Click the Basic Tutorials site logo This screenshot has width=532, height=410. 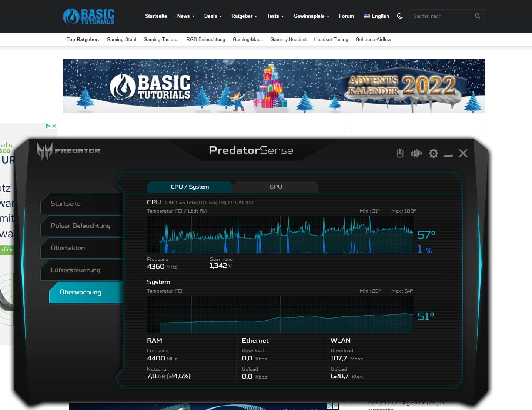point(88,16)
